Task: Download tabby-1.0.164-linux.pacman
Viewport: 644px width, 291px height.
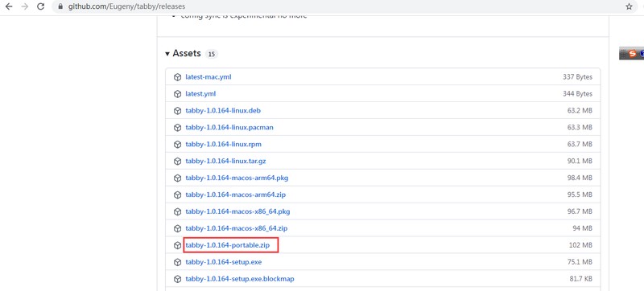Action: (x=229, y=128)
